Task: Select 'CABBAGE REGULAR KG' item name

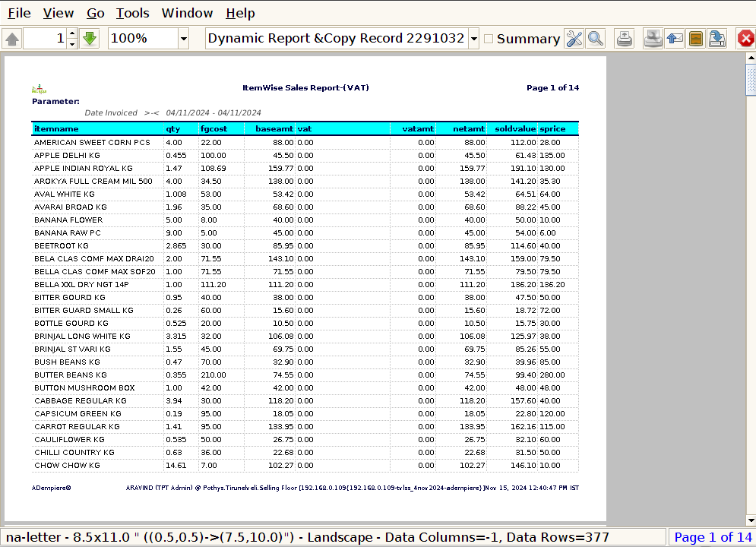Action: (80, 401)
